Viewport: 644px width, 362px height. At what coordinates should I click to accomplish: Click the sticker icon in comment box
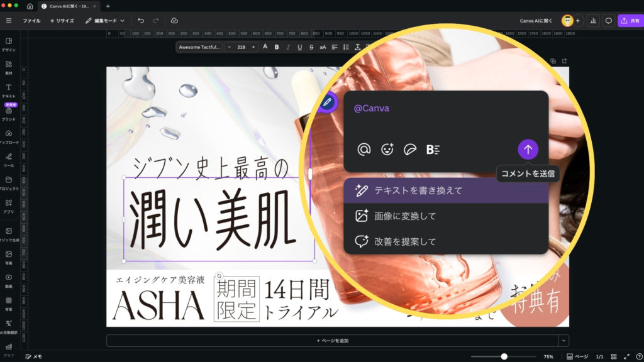[x=409, y=150]
